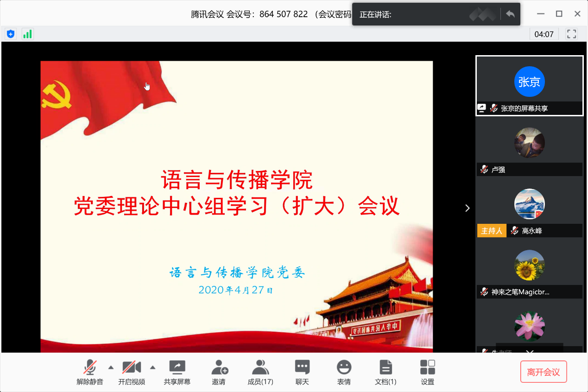The height and width of the screenshot is (392, 588).
Task: Expand the audio options arrow beside microphone
Action: [111, 367]
